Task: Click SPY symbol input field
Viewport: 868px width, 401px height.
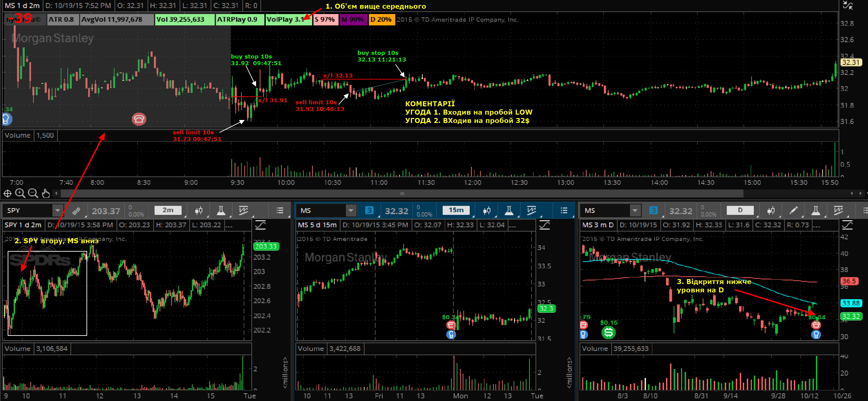Action: click(28, 211)
